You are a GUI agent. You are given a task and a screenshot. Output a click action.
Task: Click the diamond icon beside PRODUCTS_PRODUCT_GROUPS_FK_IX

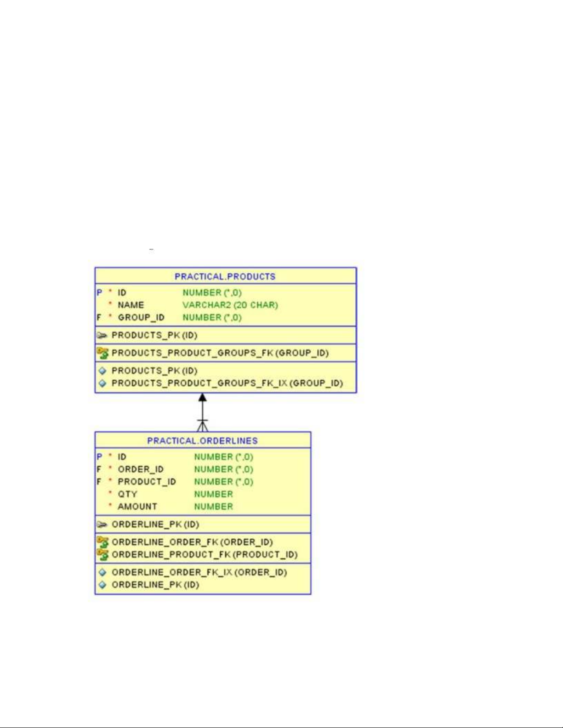[102, 383]
